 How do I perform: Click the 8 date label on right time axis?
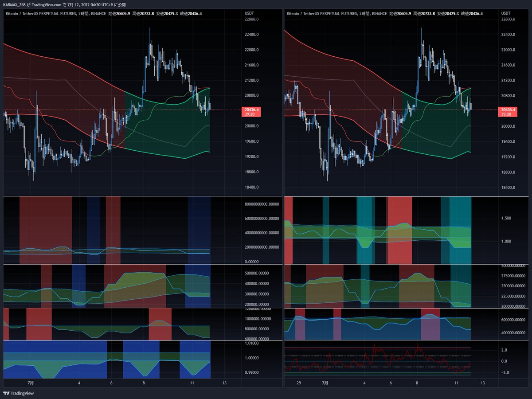(x=417, y=383)
